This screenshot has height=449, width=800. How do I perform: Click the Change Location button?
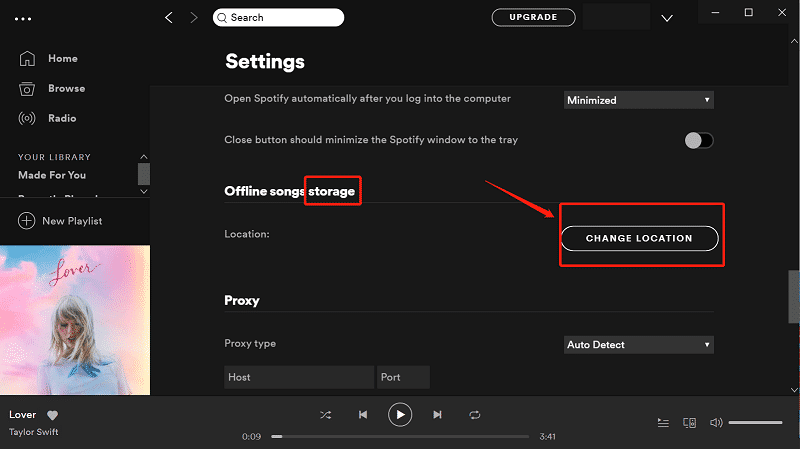[639, 238]
